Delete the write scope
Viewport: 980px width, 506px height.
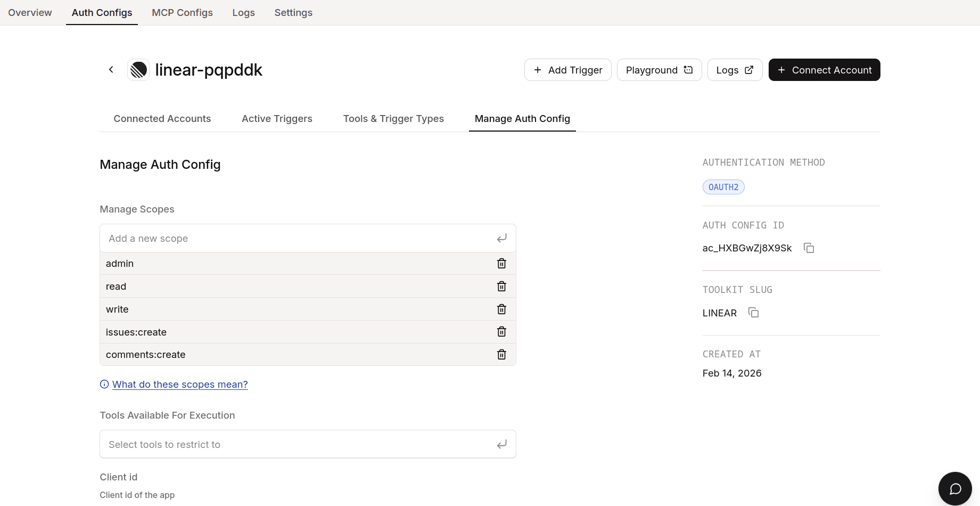click(501, 309)
